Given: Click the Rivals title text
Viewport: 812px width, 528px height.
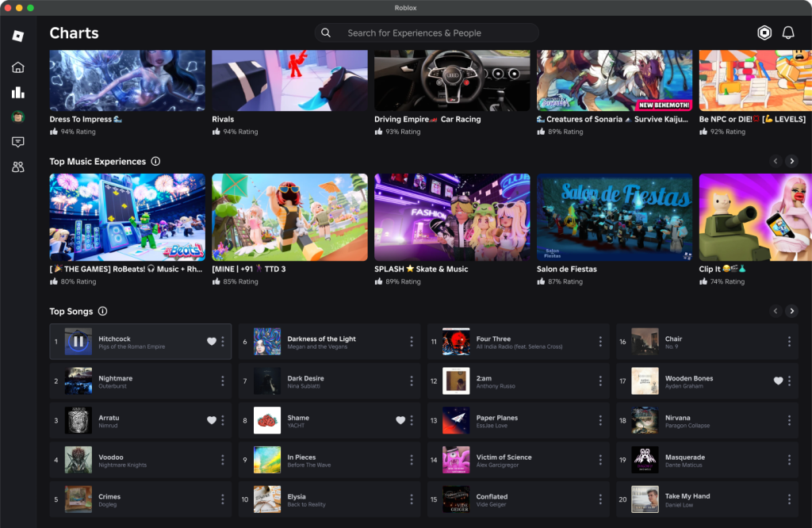Looking at the screenshot, I should (223, 119).
